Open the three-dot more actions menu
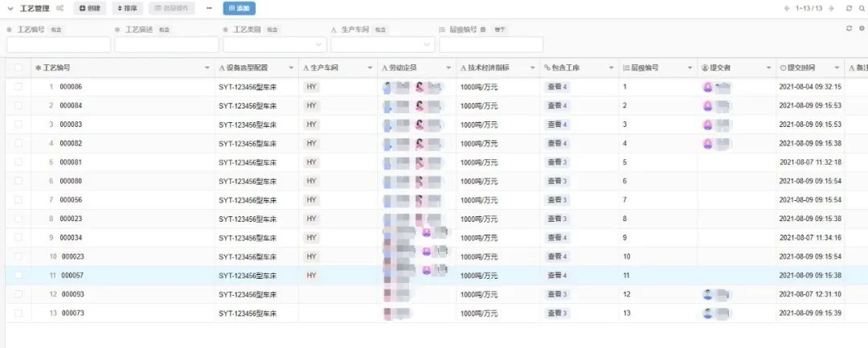 210,8
